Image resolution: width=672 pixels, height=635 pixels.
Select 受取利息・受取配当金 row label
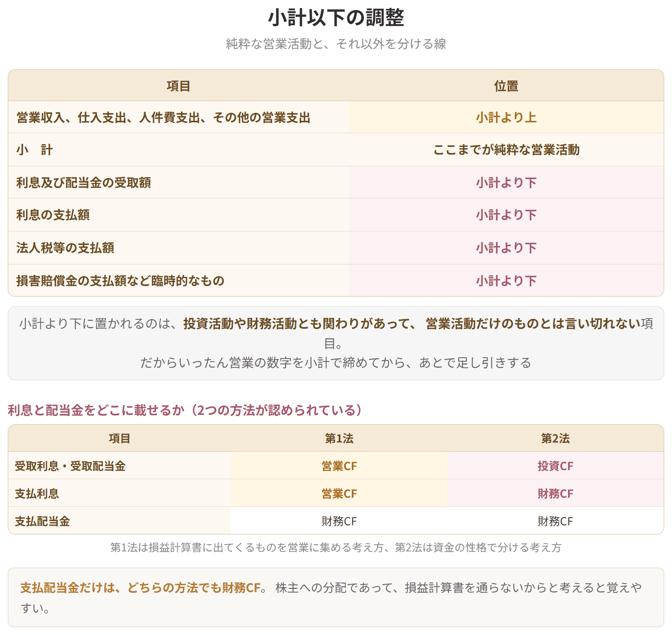click(x=70, y=466)
